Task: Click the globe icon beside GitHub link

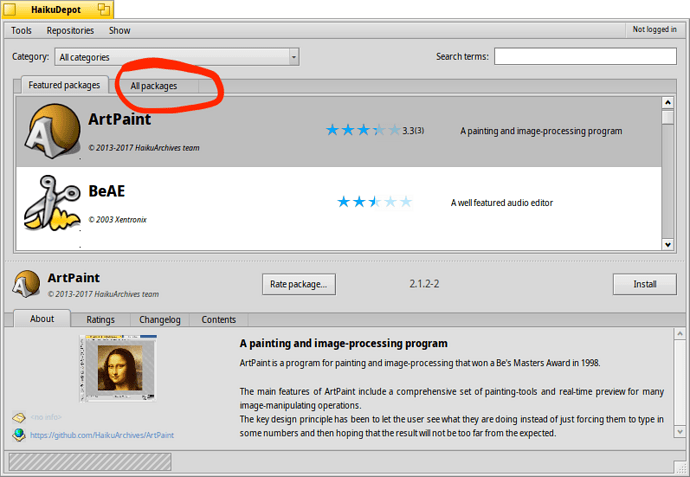Action: (19, 435)
